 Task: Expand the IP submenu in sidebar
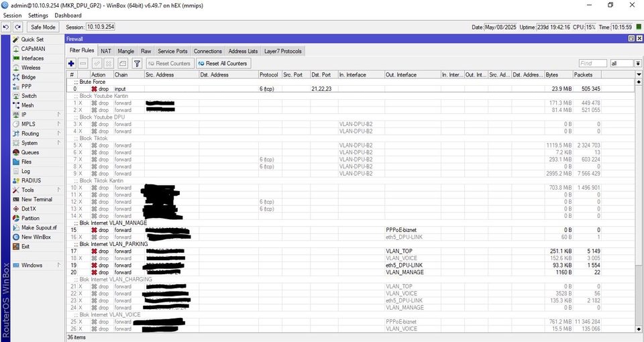37,115
